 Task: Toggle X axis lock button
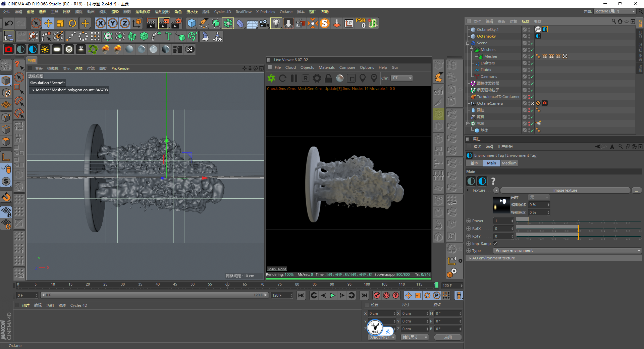click(x=100, y=23)
